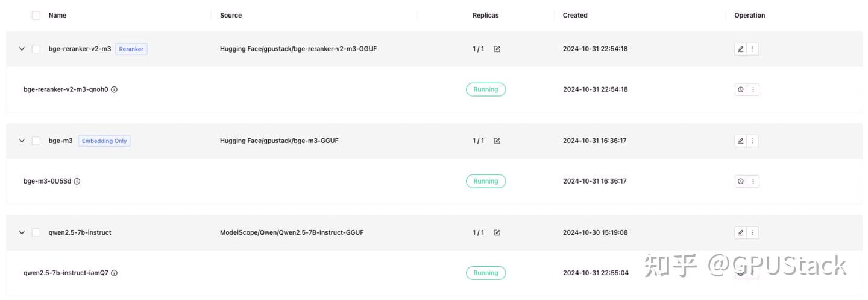Collapse the qwen2.5-7b-instruct row
Viewport: 868px width, 300px height.
point(22,233)
